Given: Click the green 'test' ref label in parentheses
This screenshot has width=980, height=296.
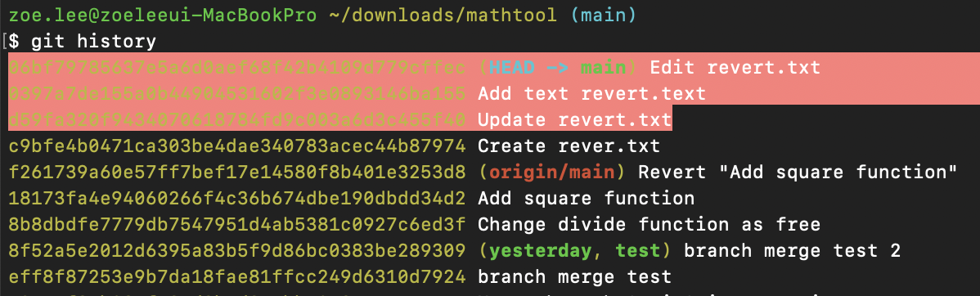Looking at the screenshot, I should 637,250.
